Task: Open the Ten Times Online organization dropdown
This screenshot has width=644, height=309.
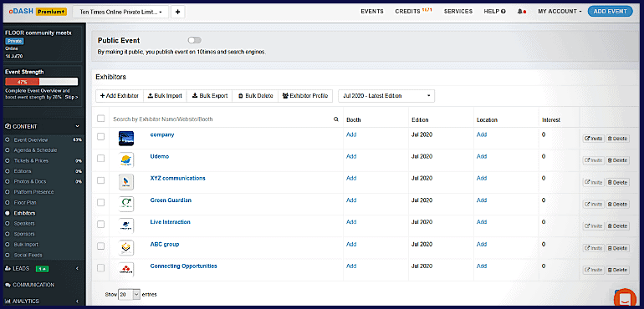Action: pos(120,12)
